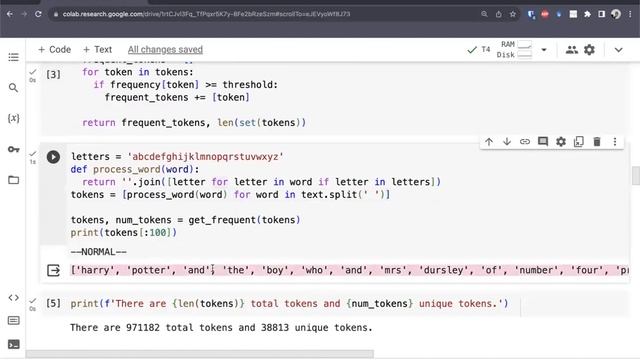Screen dimensions: 640x360
Task: Toggle the browser side panel
Action: [602, 14]
